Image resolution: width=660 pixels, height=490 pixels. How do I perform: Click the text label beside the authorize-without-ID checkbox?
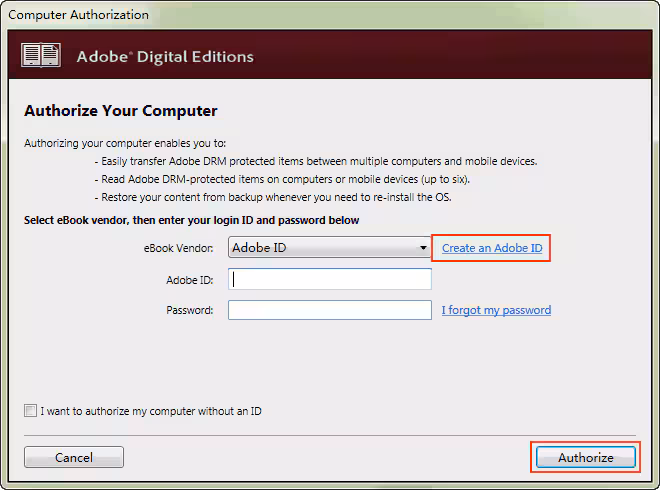151,411
